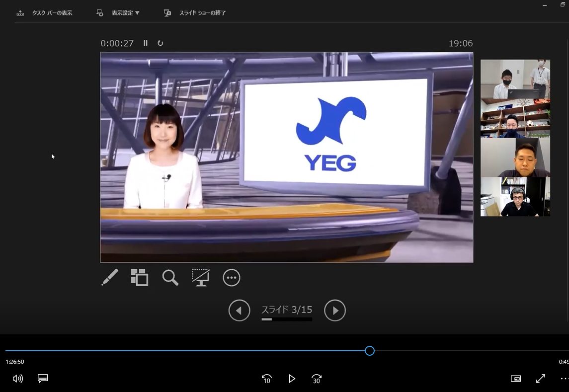Select the top participant video tile
This screenshot has width=569, height=392.
[515, 79]
